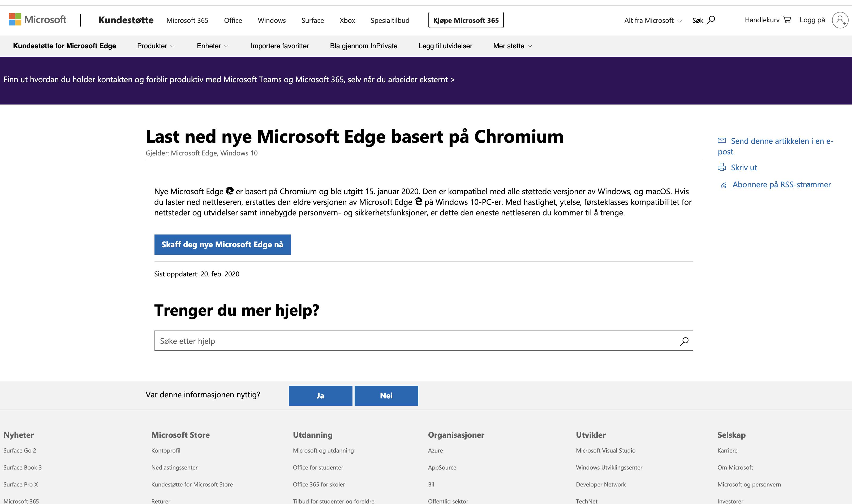Click Send denne artikkelen i en e-post

[776, 146]
